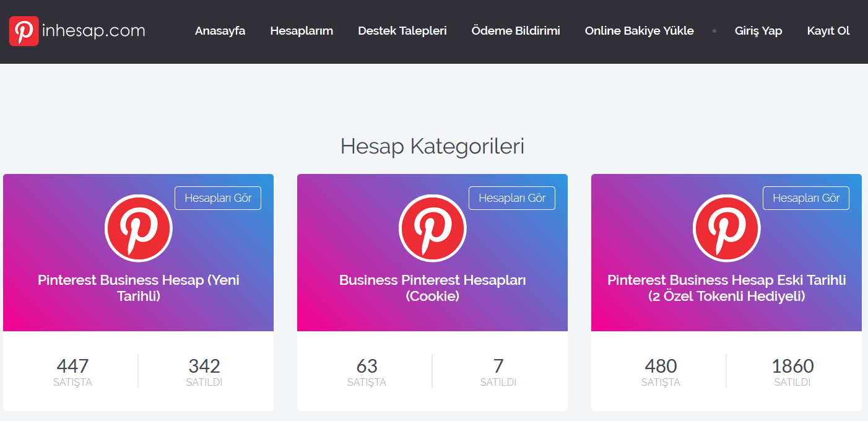
Task: Open Business Pinterest Hesapları (Cookie) title
Action: coord(433,288)
